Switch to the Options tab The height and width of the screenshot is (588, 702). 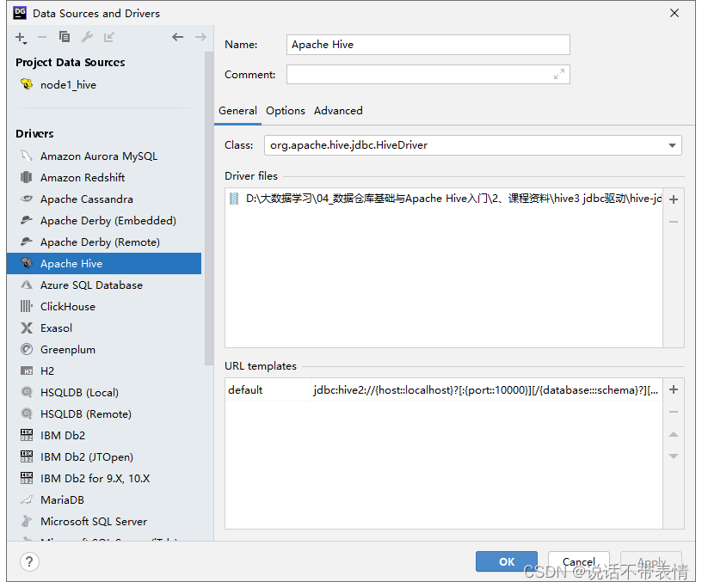285,110
